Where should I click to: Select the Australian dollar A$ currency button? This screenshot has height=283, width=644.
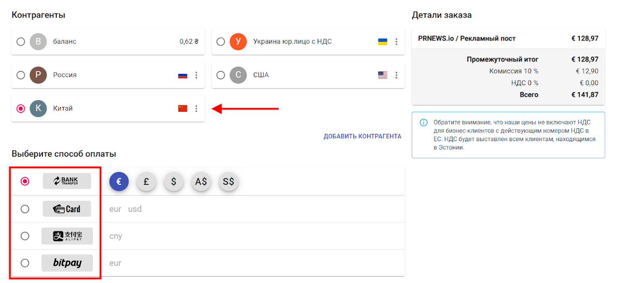tap(201, 182)
